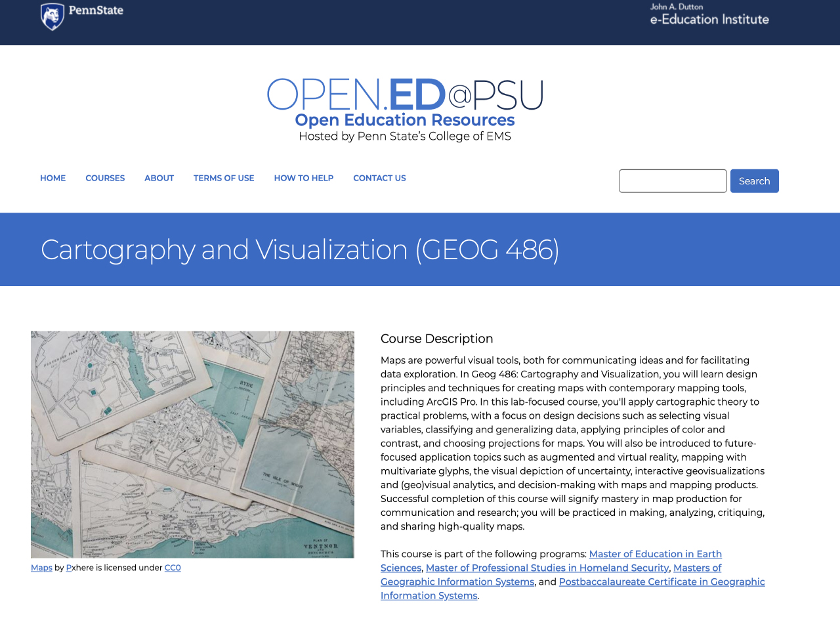Open the CC0 license link
This screenshot has height=630, width=840.
tap(173, 568)
